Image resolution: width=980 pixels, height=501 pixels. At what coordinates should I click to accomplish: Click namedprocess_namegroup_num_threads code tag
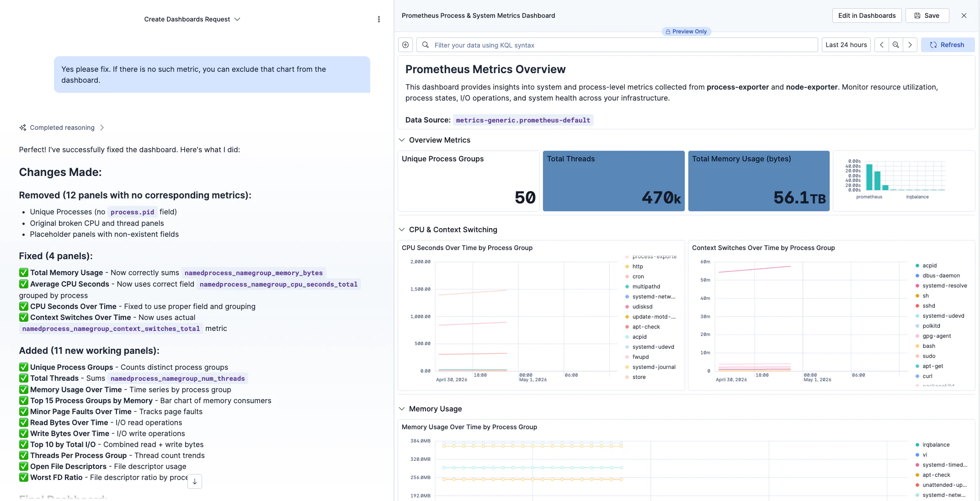click(x=178, y=378)
